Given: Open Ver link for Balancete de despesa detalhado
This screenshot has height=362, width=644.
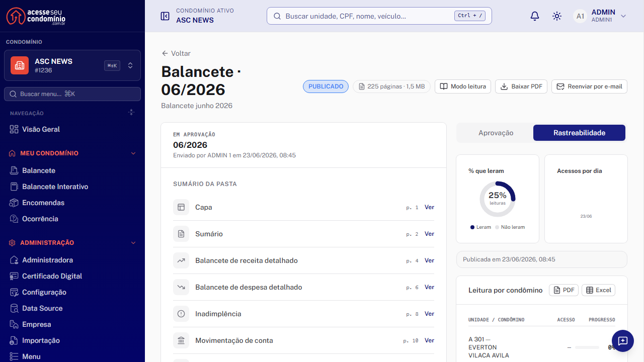Looking at the screenshot, I should coord(429,287).
